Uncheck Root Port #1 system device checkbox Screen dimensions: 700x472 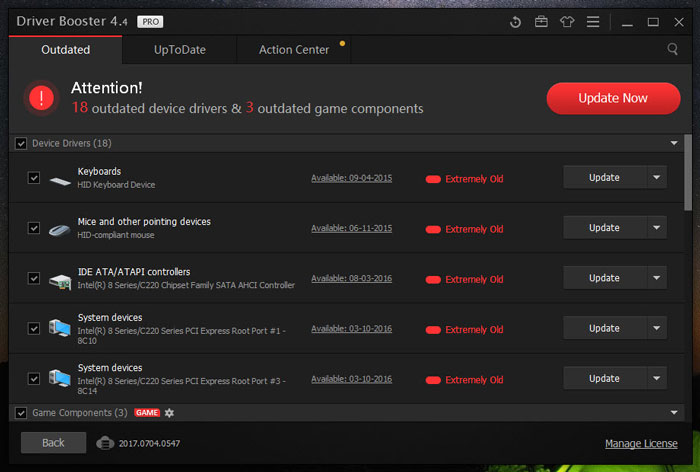(x=34, y=329)
